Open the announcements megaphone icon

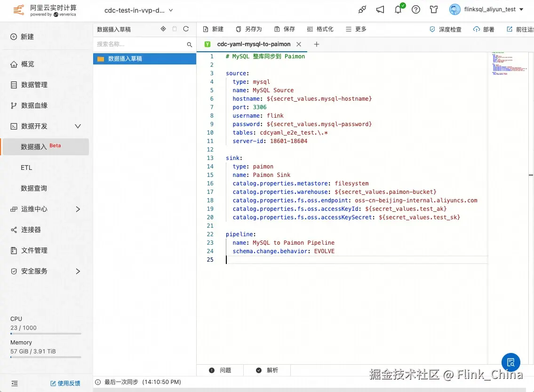(x=380, y=9)
